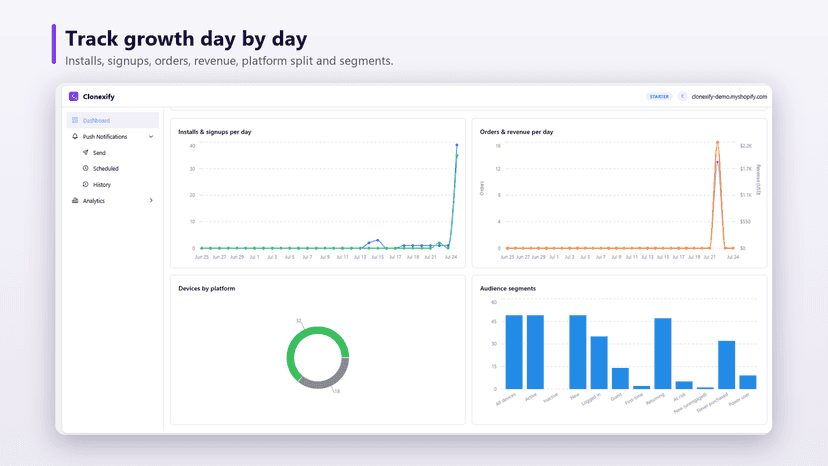828x466 pixels.
Task: Click the Guest segment bar
Action: (x=620, y=378)
